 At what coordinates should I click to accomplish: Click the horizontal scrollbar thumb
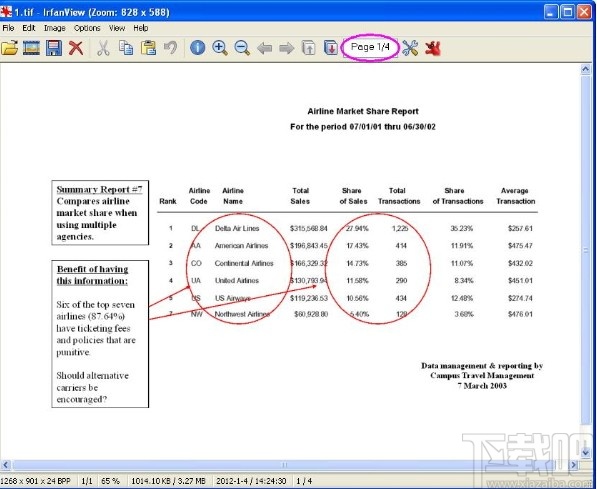coord(284,465)
